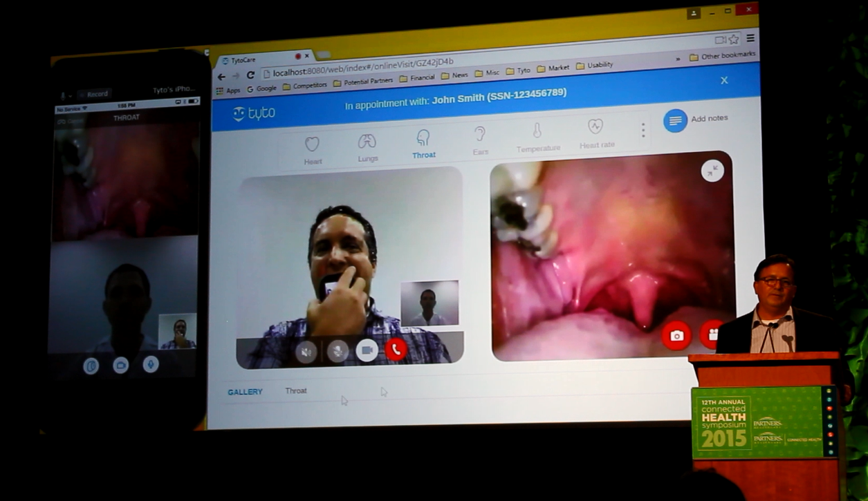Reload the page with refresh icon
Image resolution: width=868 pixels, height=501 pixels.
pos(250,75)
